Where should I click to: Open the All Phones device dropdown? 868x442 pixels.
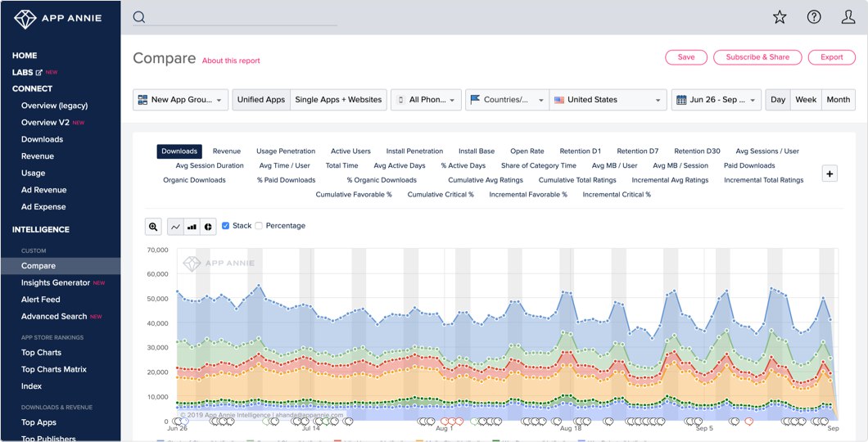pyautogui.click(x=427, y=100)
